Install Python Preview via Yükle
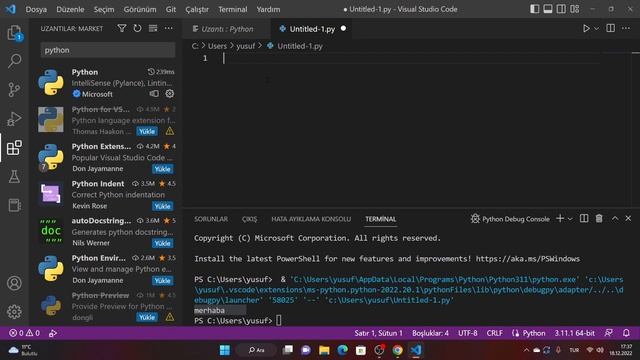The image size is (640, 360). pos(147,317)
